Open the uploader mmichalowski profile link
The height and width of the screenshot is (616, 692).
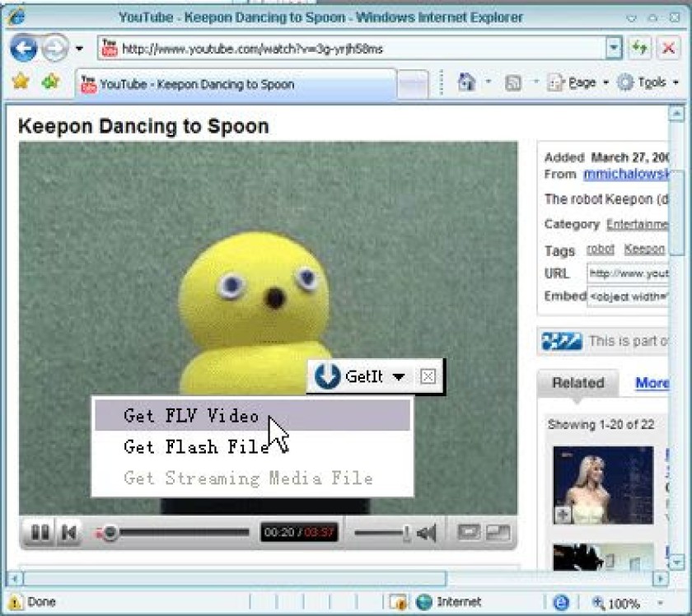(626, 175)
